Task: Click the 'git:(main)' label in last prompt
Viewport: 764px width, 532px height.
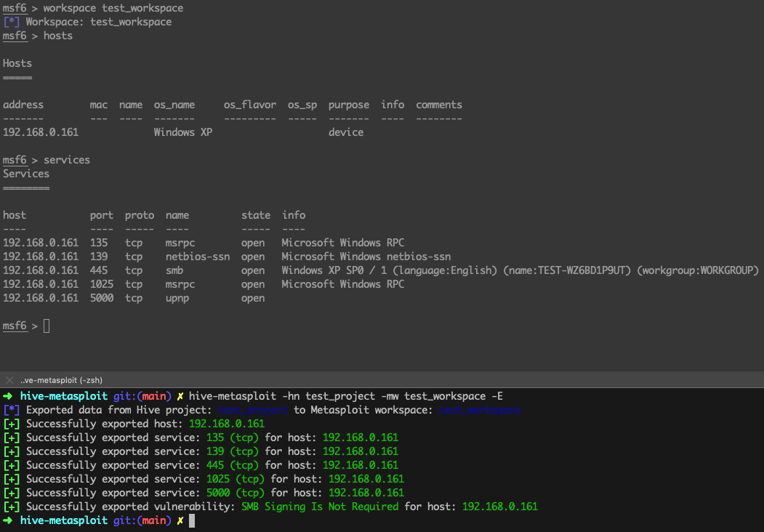Action: click(x=142, y=521)
